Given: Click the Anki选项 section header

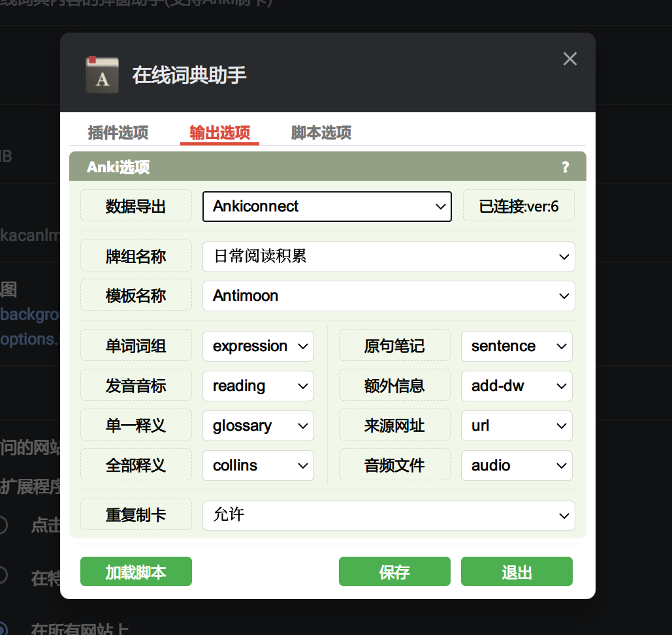Looking at the screenshot, I should pos(327,166).
